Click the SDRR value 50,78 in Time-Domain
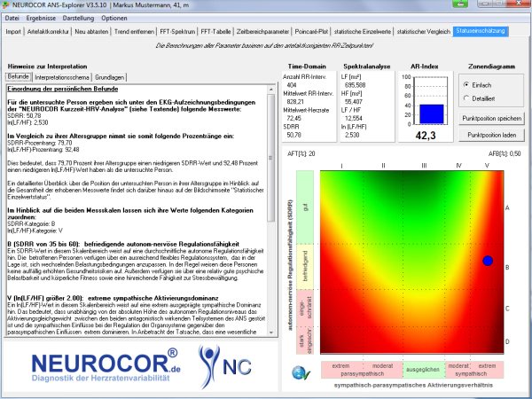 point(294,135)
